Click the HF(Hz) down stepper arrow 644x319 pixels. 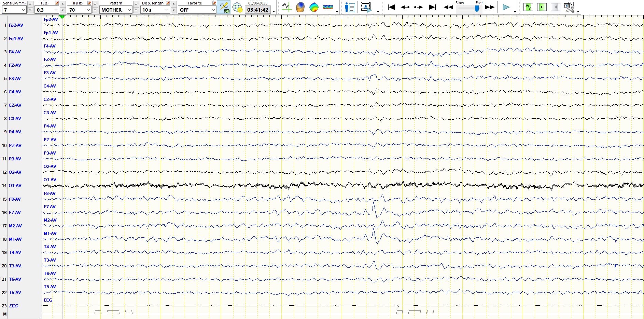click(95, 10)
